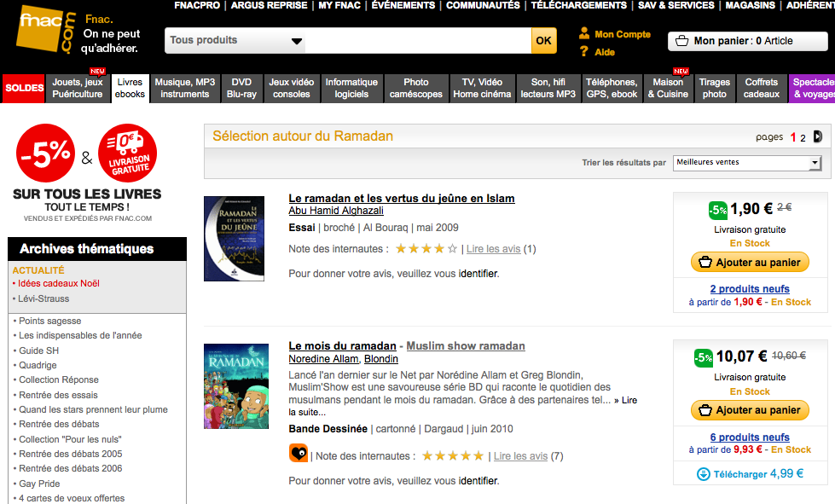This screenshot has height=504, width=835.
Task: Open the 6 produits neufs link
Action: pos(750,437)
